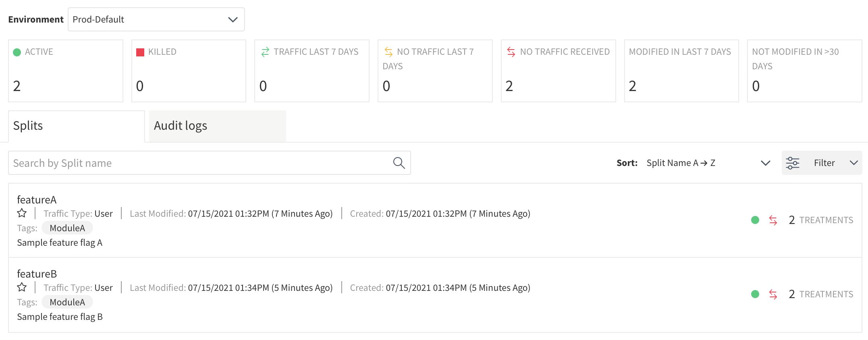Open the Environment Prod-Default dropdown
The width and height of the screenshot is (868, 340).
tap(156, 19)
